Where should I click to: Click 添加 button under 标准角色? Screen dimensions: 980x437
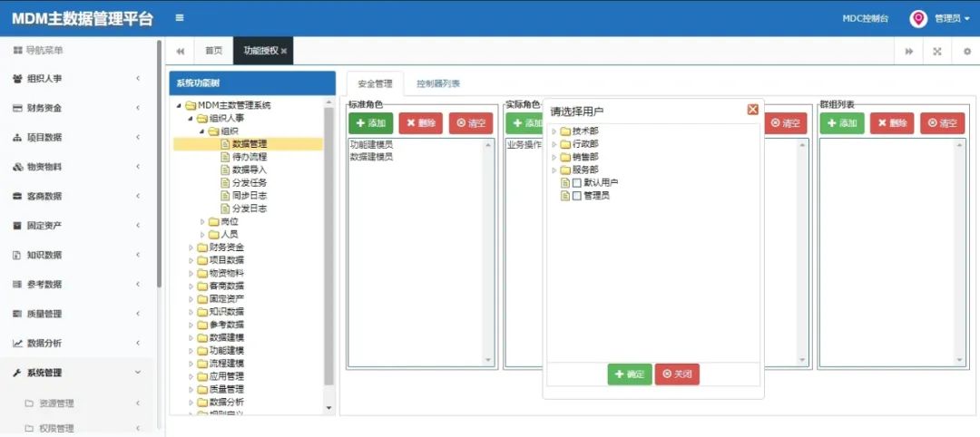pos(370,123)
